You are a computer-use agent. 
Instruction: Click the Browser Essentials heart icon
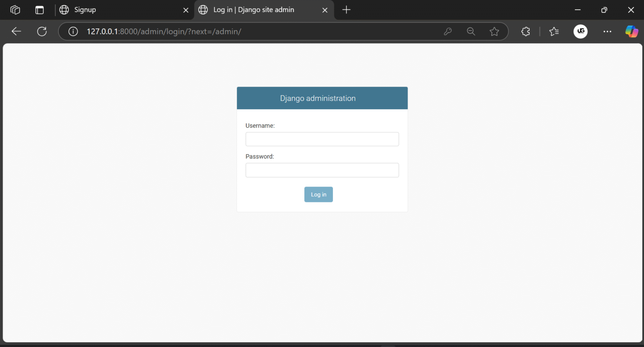pyautogui.click(x=525, y=31)
